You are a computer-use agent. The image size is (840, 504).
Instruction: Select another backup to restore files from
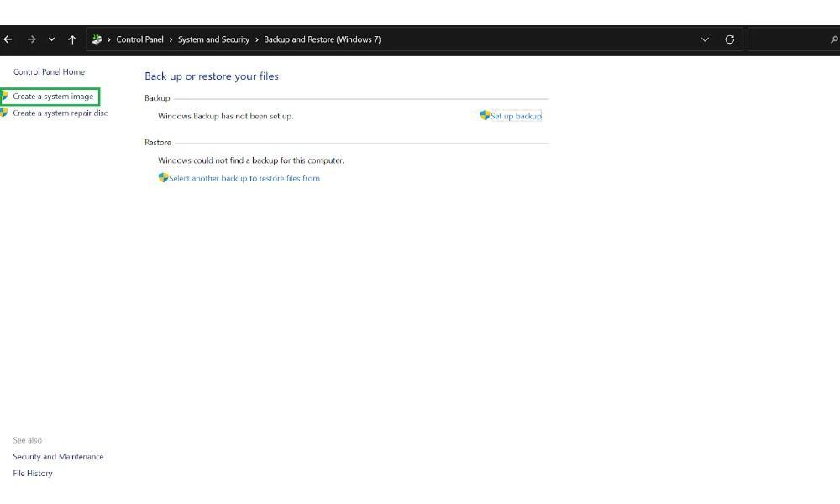click(x=244, y=178)
